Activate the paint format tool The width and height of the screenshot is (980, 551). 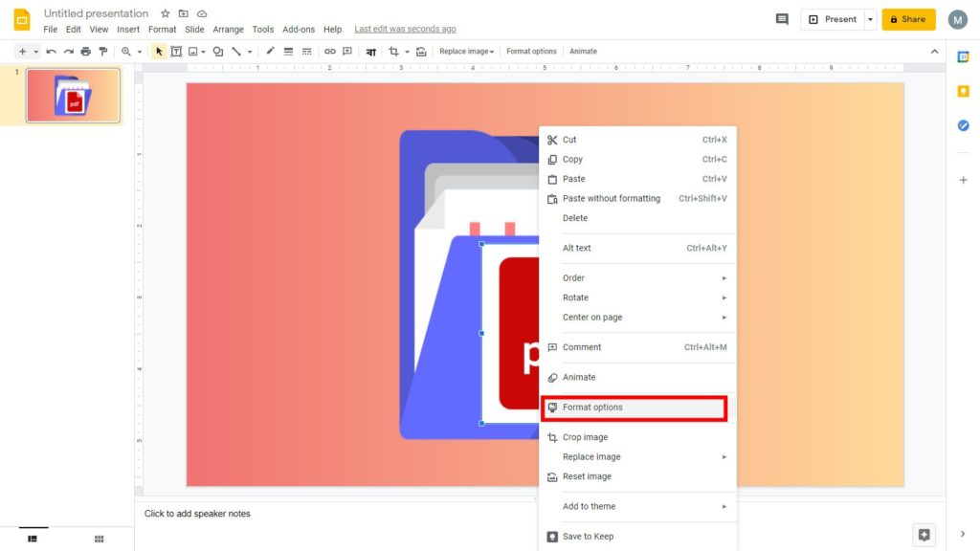point(103,52)
